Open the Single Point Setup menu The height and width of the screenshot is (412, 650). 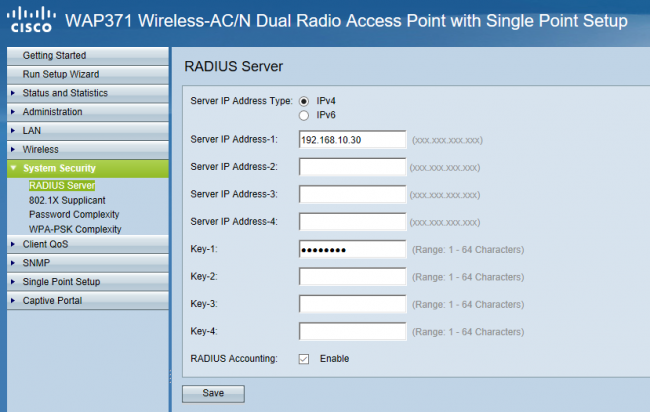[88, 282]
